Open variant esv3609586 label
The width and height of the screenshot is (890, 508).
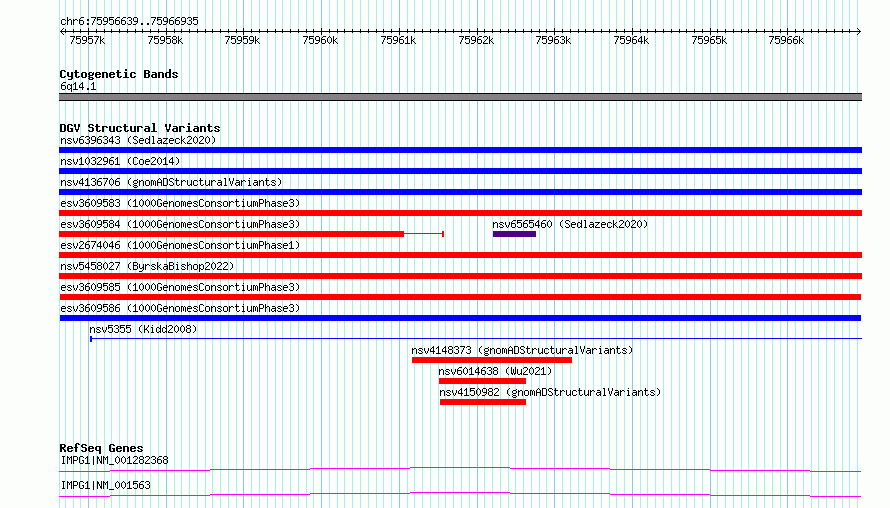tap(180, 308)
